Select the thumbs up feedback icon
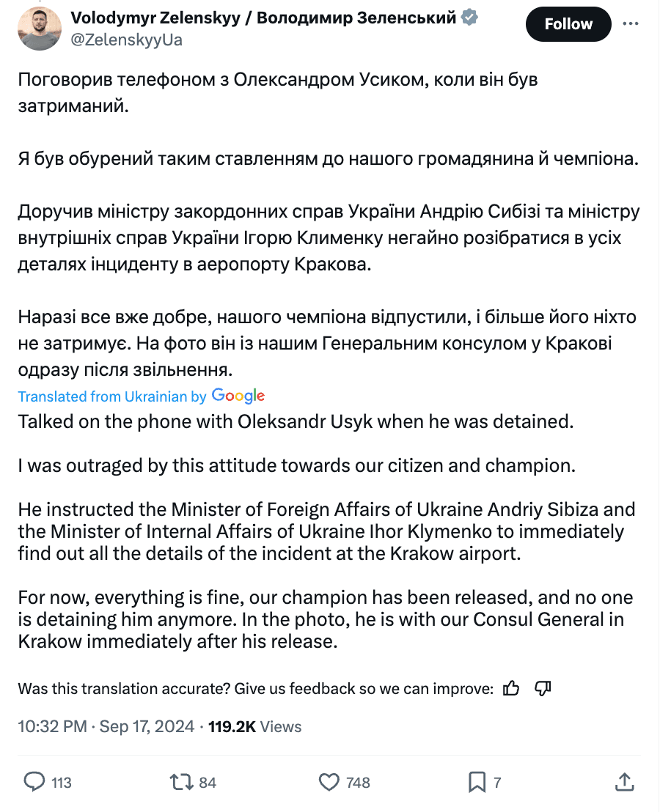This screenshot has width=660, height=812. click(x=511, y=688)
